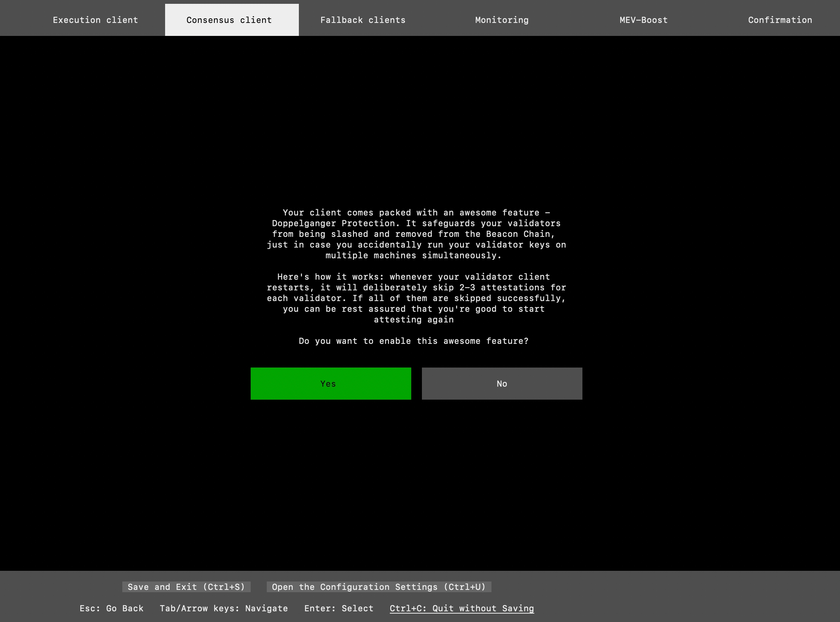Click the attesting again line
The image size is (840, 622).
[x=414, y=319]
